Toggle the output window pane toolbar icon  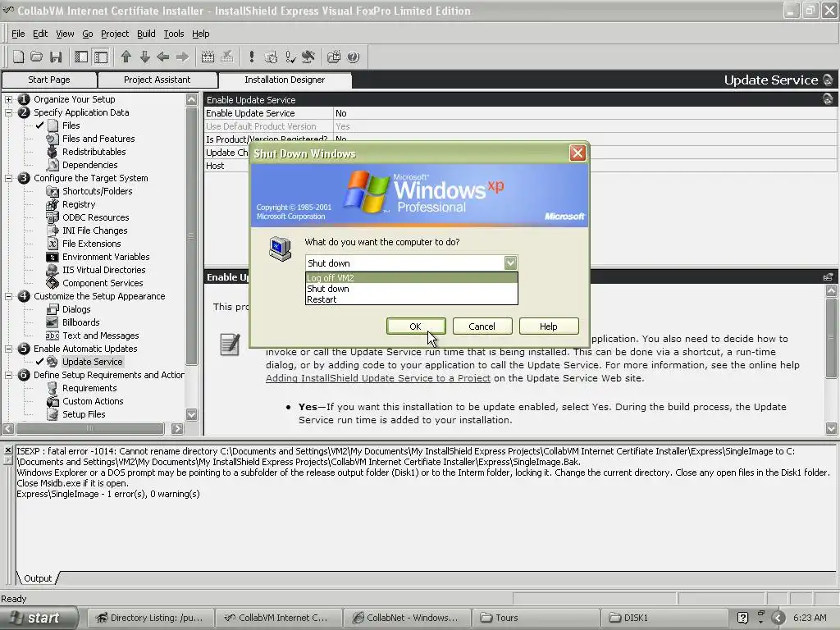[x=101, y=57]
